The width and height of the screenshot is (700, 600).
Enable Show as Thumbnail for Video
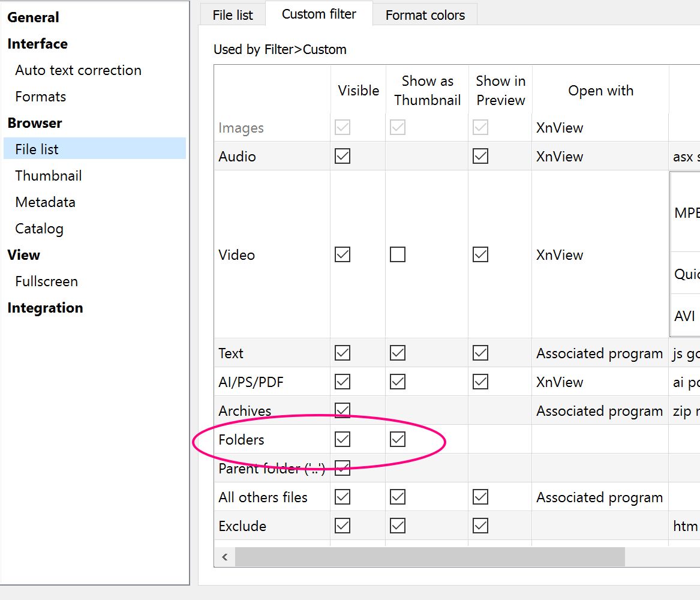pos(398,255)
